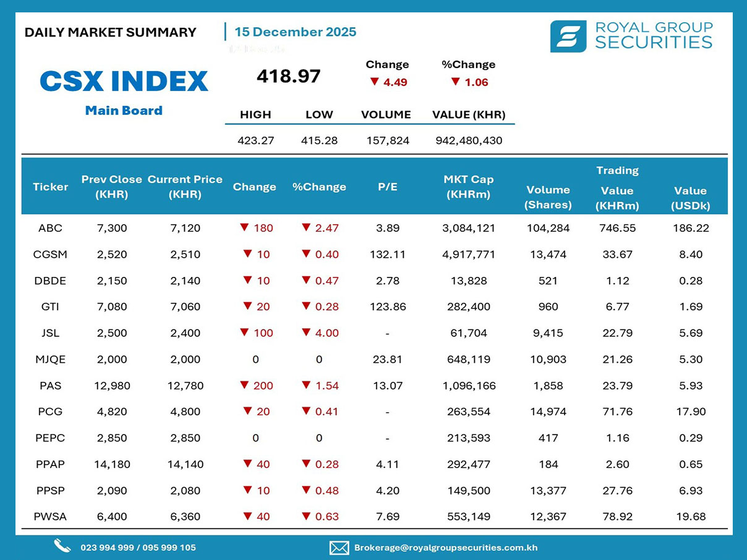Click the index value 418.97

pyautogui.click(x=289, y=77)
